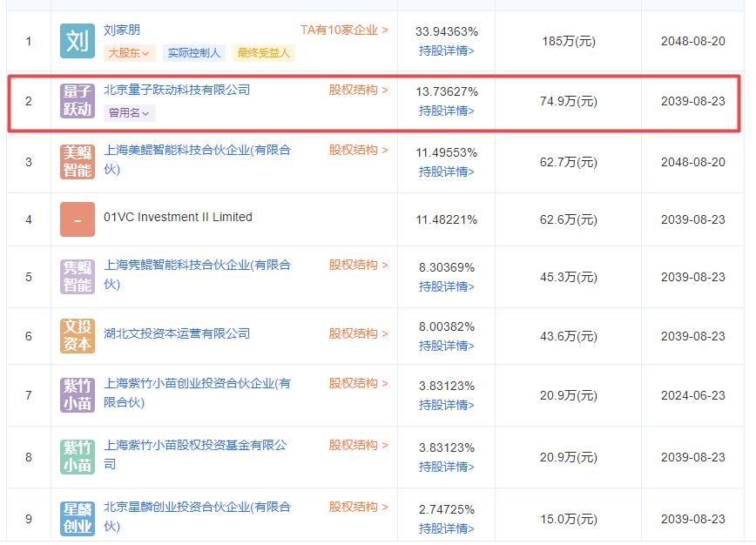View 持股详情 for row 8 紫竹小苗股权投资基金

point(447,467)
